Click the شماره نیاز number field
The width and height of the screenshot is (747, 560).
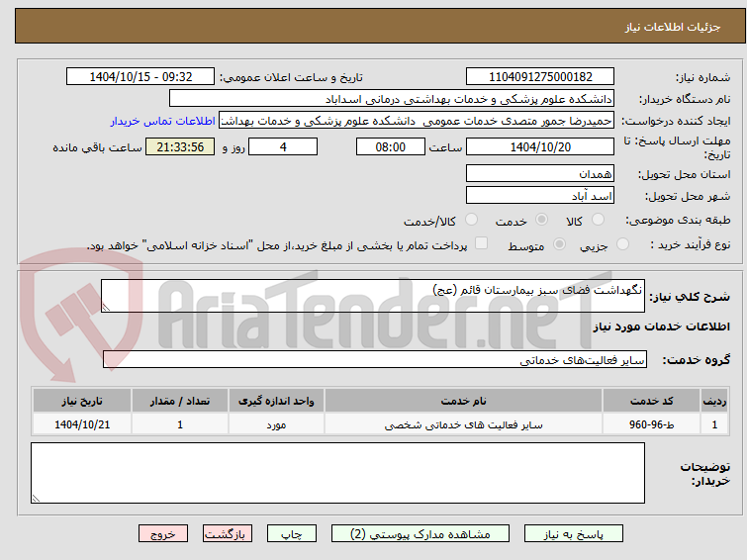point(540,76)
